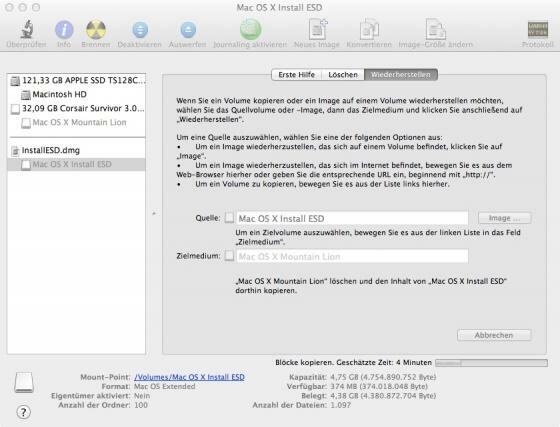Click the sidebar splitter handle dot
Screen dimensions: 560x427
coord(154,214)
